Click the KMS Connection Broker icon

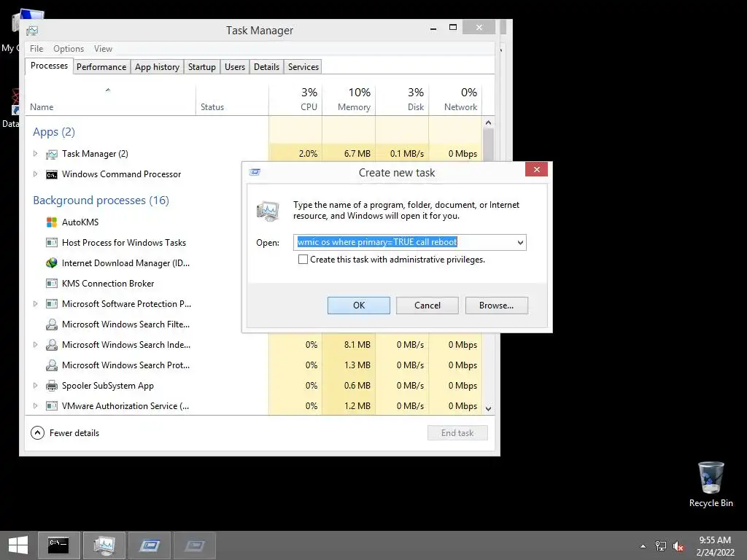(x=52, y=284)
